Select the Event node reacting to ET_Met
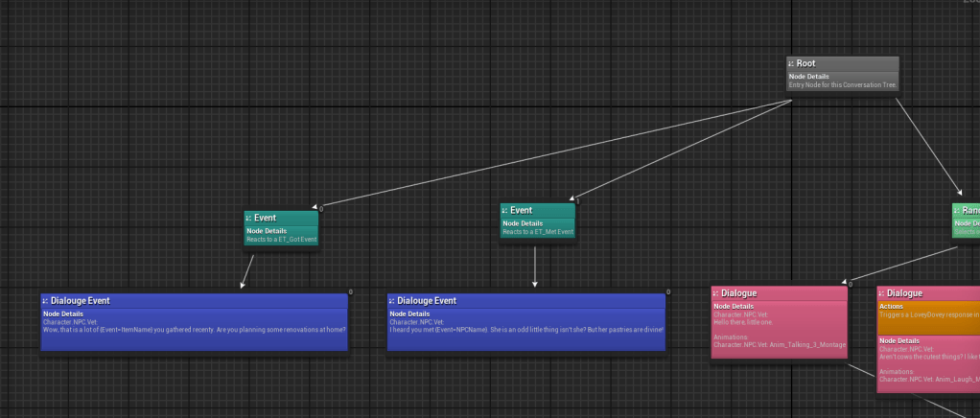This screenshot has height=418, width=980. (x=522, y=210)
